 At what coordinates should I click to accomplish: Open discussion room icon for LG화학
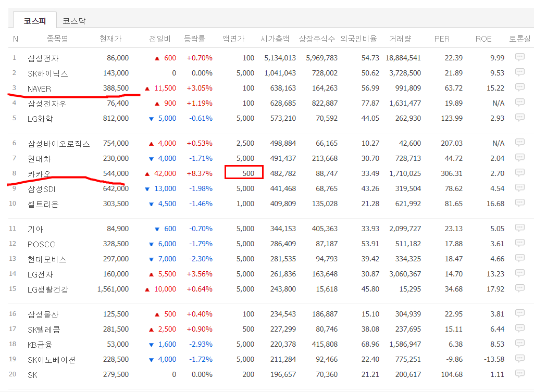520,118
